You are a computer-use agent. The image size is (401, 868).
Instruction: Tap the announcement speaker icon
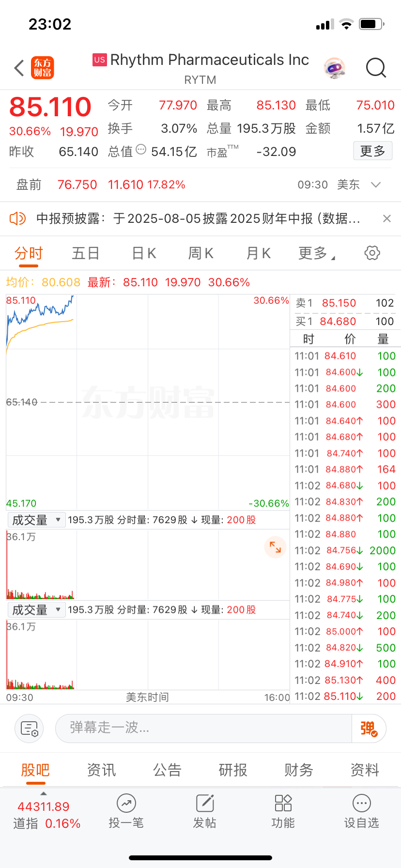pos(17,218)
